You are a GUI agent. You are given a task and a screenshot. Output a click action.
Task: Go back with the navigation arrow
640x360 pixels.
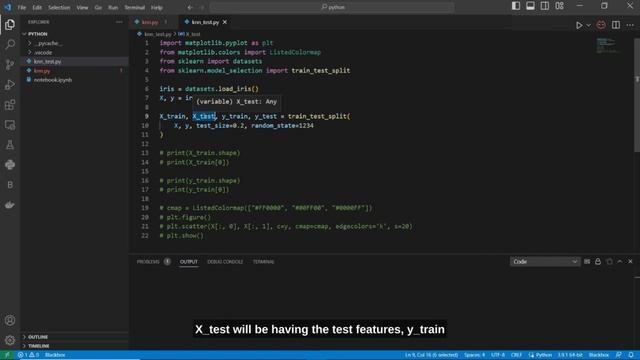190,7
